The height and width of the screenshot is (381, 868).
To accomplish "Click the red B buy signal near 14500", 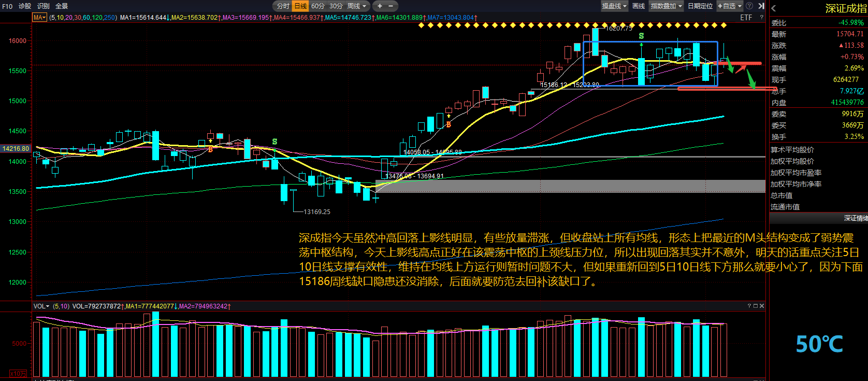I will [x=449, y=124].
